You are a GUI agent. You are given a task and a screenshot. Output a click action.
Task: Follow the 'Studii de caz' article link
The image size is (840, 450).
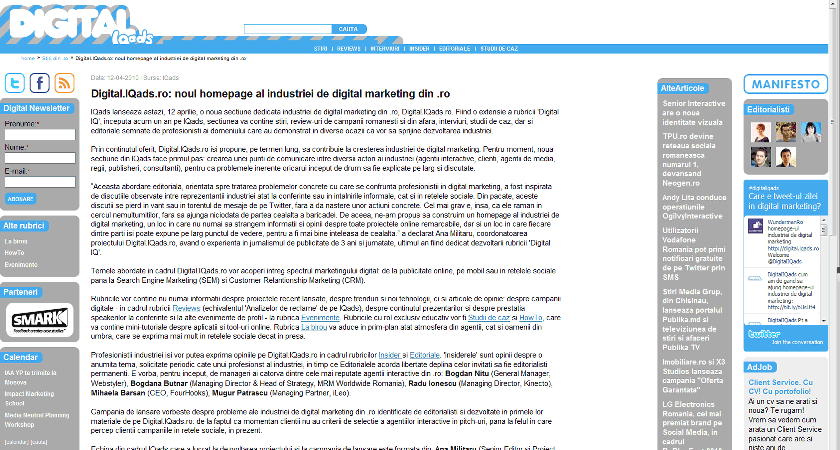pos(489,318)
